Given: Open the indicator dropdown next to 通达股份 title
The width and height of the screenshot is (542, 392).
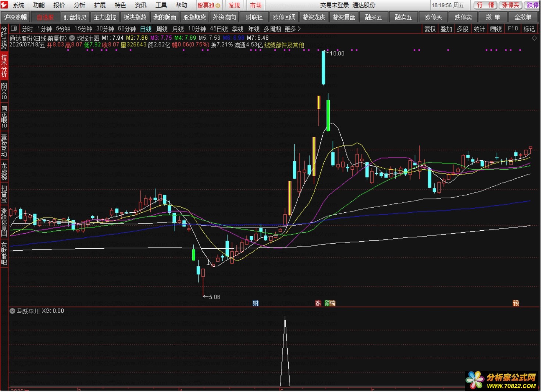Looking at the screenshot, I should tap(72, 38).
